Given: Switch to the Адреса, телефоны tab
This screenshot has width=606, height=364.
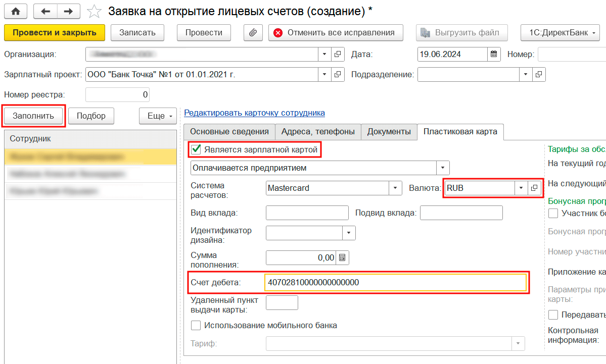Looking at the screenshot, I should (x=318, y=132).
